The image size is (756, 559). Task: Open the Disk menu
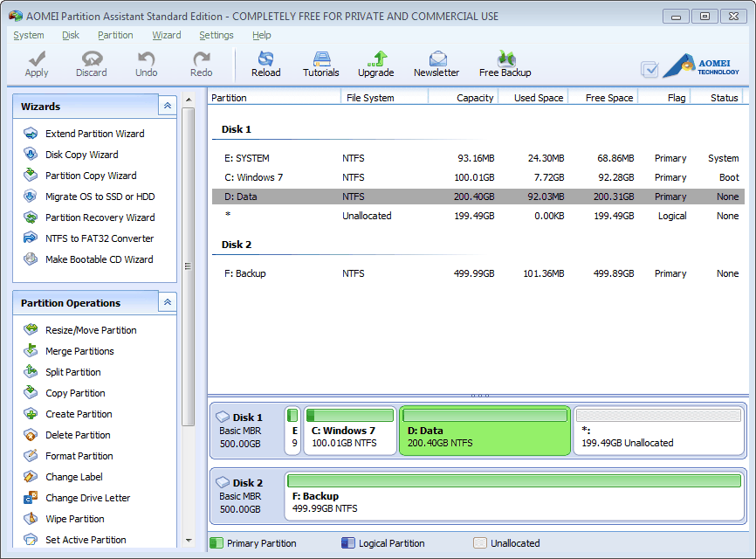[71, 35]
